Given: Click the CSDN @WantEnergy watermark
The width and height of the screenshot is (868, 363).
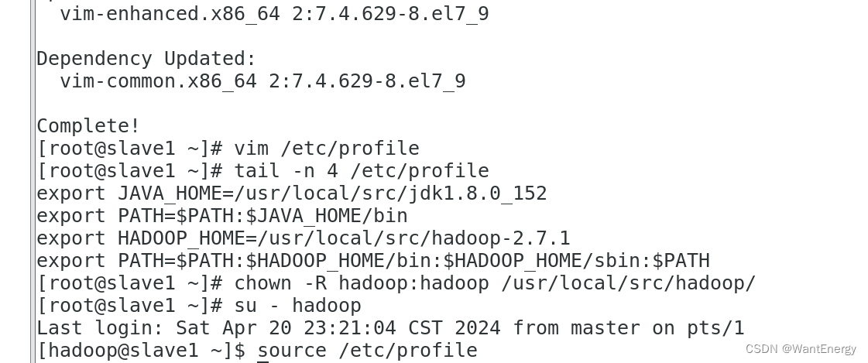Looking at the screenshot, I should click(801, 349).
